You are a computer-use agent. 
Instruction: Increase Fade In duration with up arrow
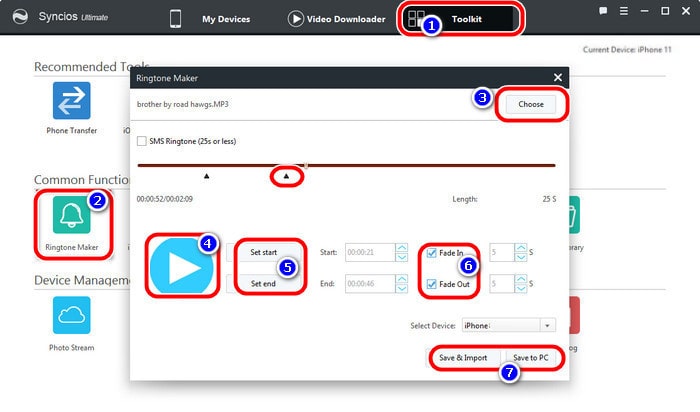coord(521,248)
